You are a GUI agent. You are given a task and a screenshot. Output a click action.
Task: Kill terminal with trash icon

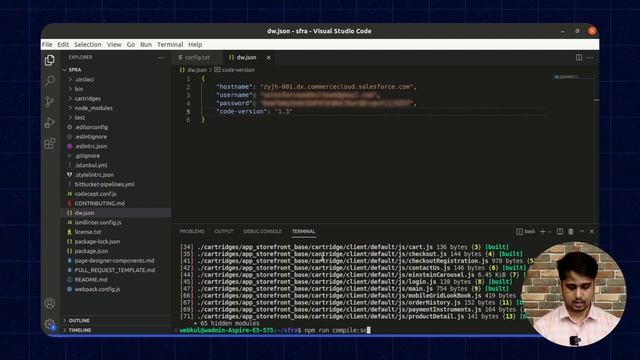[571, 231]
